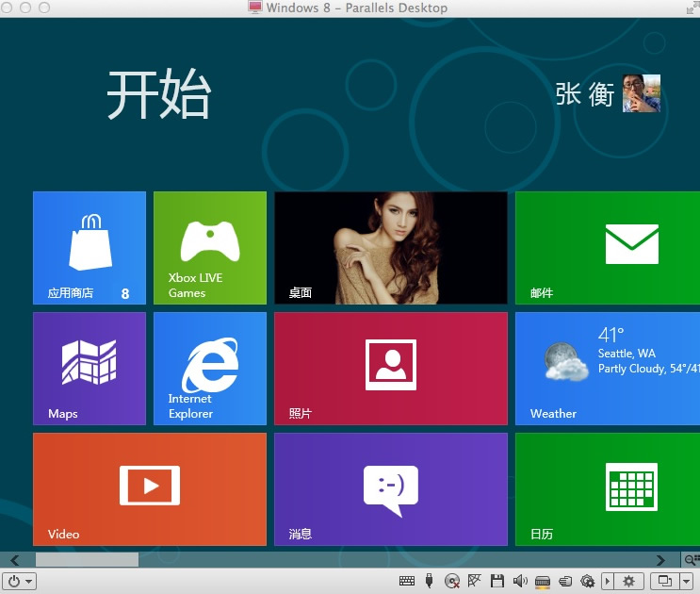Click the sound speaker icon
This screenshot has height=594, width=700.
tap(520, 581)
